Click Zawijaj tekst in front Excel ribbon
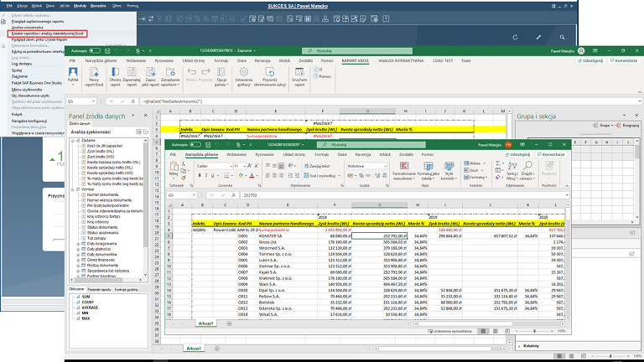Screen dimensions: 644x362 click(317, 166)
